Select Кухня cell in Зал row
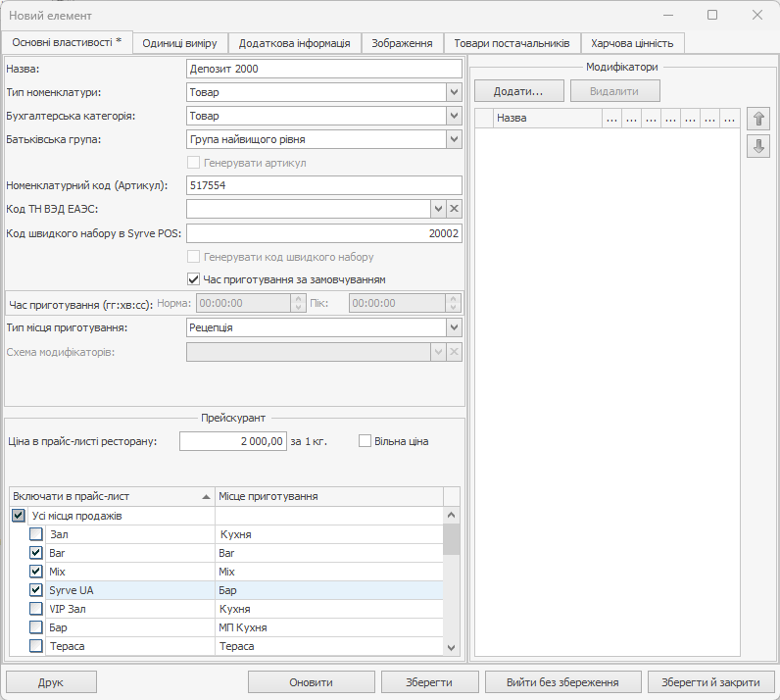Image resolution: width=780 pixels, height=700 pixels. point(329,534)
